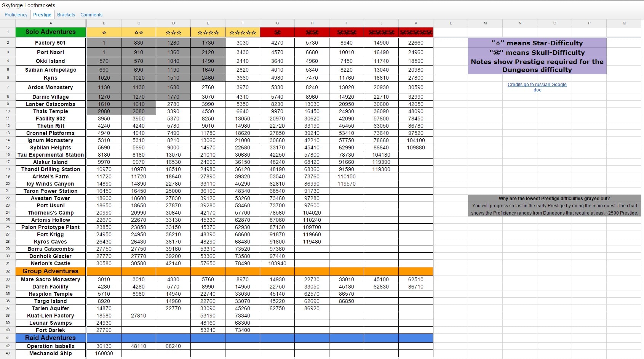Click the Mechanoid Ship row label
Screen dimensions: 644x359
(51, 353)
